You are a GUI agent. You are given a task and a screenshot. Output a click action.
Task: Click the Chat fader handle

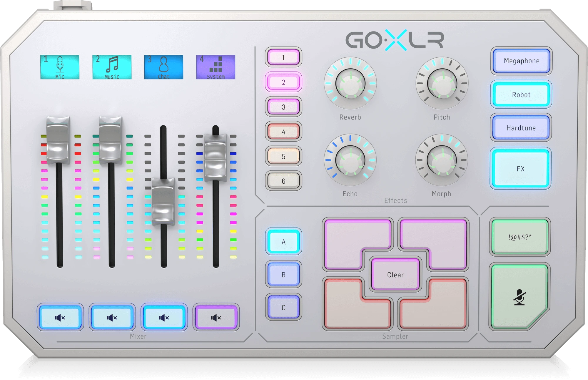(x=163, y=201)
